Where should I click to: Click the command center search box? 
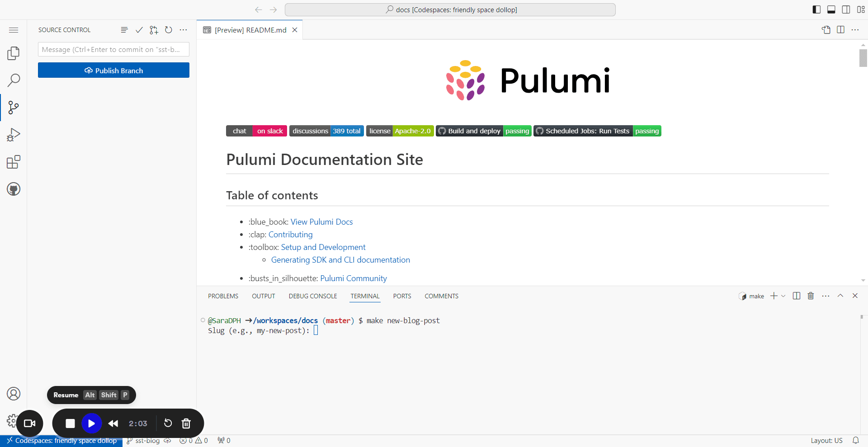click(450, 9)
